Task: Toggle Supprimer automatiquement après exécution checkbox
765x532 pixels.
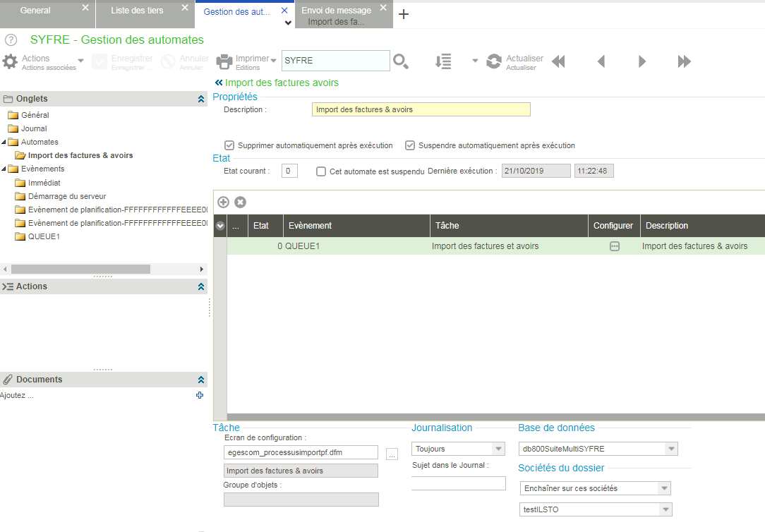Action: click(229, 145)
